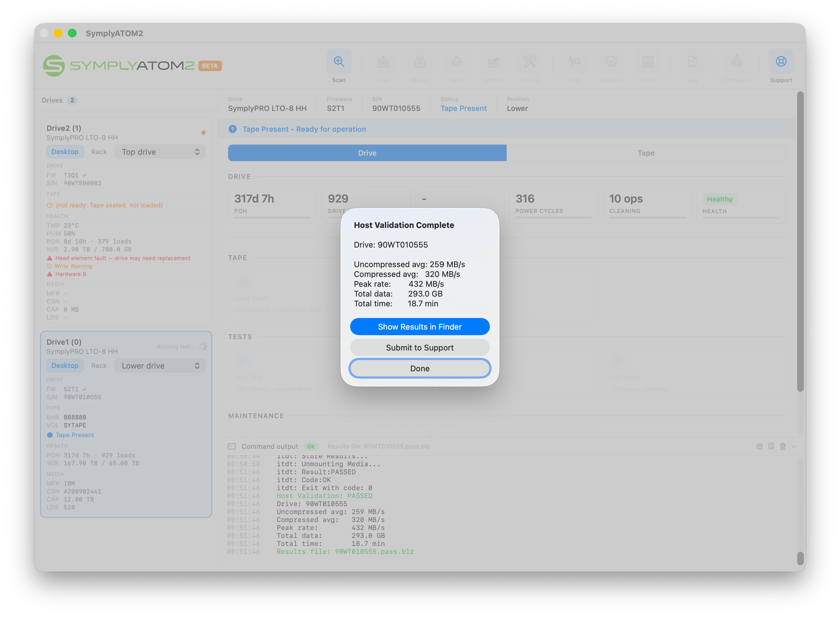Click the green "Host Validation: PASSED" log line
Screen dimensions: 840x617
[x=324, y=496]
